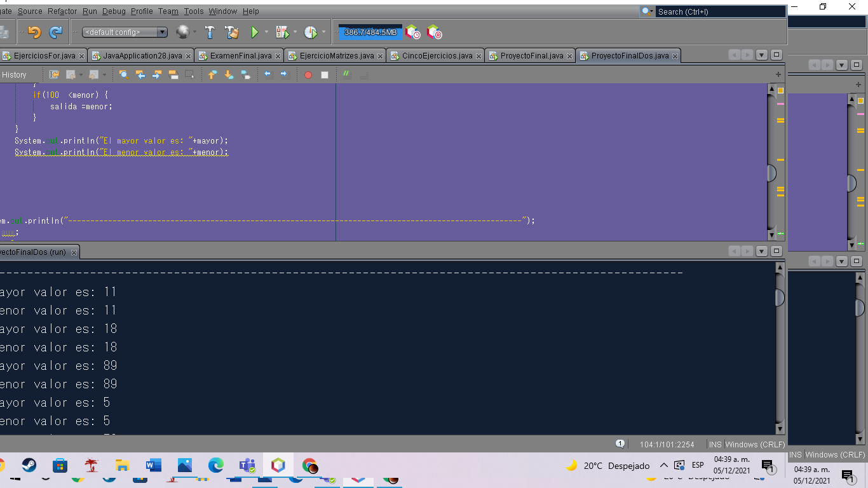868x488 pixels.
Task: Close the JavaApplication28.java tab
Action: click(x=189, y=56)
